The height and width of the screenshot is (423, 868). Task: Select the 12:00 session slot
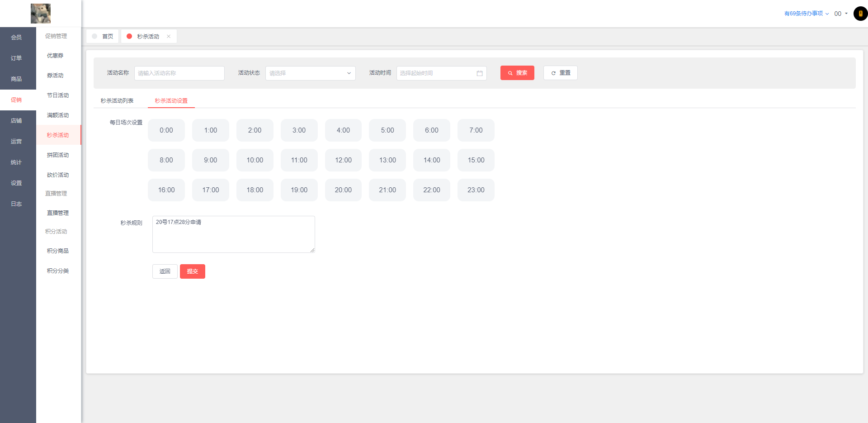[343, 160]
